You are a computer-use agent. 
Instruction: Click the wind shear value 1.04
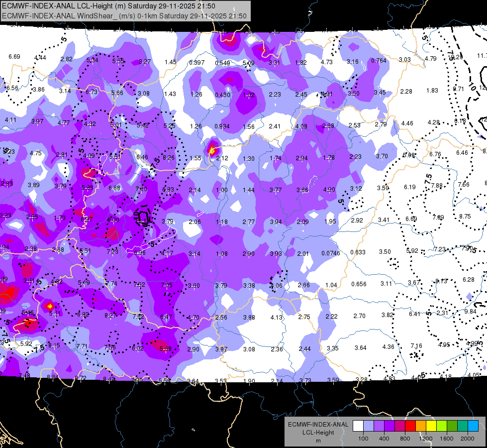[331, 285]
